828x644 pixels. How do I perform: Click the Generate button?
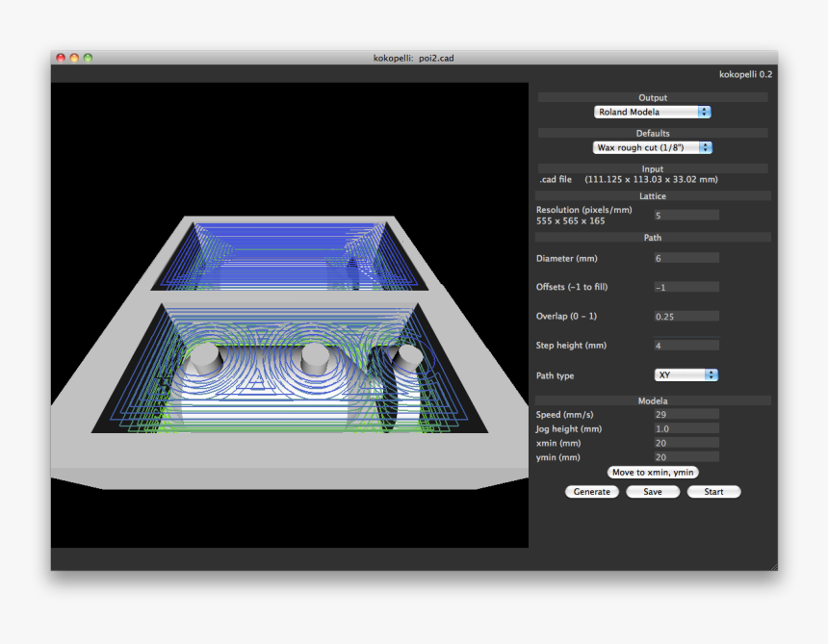pos(591,492)
